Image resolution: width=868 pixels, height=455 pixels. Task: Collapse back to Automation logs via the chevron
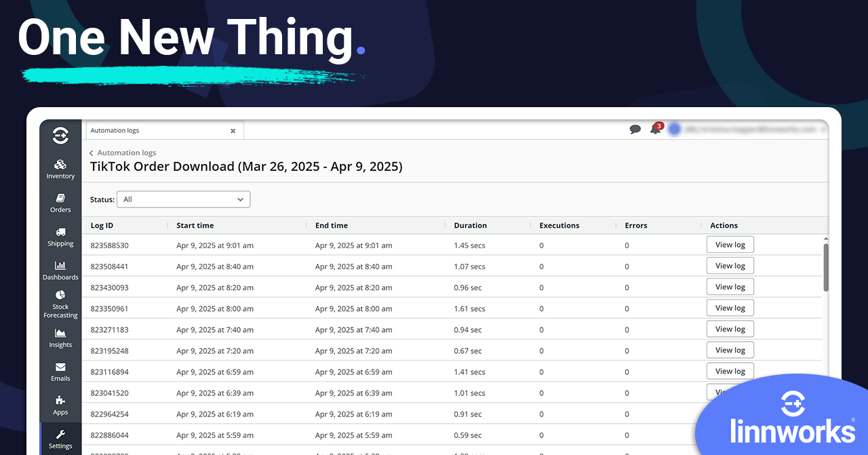(x=91, y=153)
